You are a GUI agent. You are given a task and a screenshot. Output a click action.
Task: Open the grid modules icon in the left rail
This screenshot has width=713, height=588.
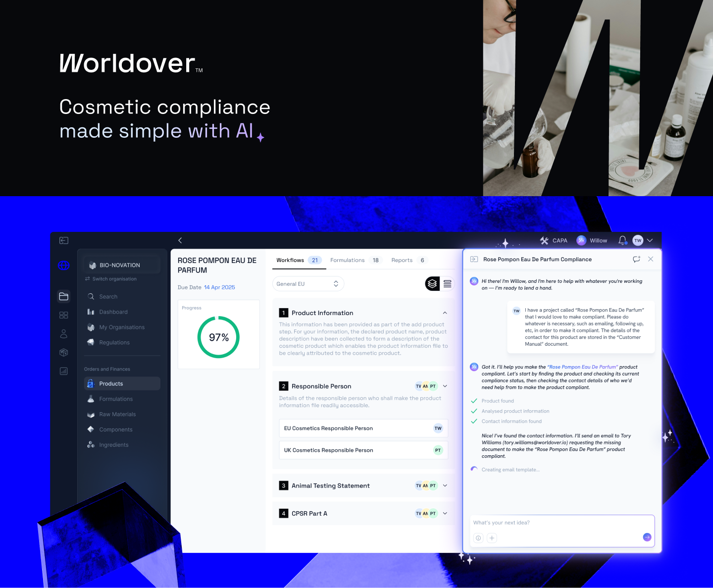coord(64,315)
